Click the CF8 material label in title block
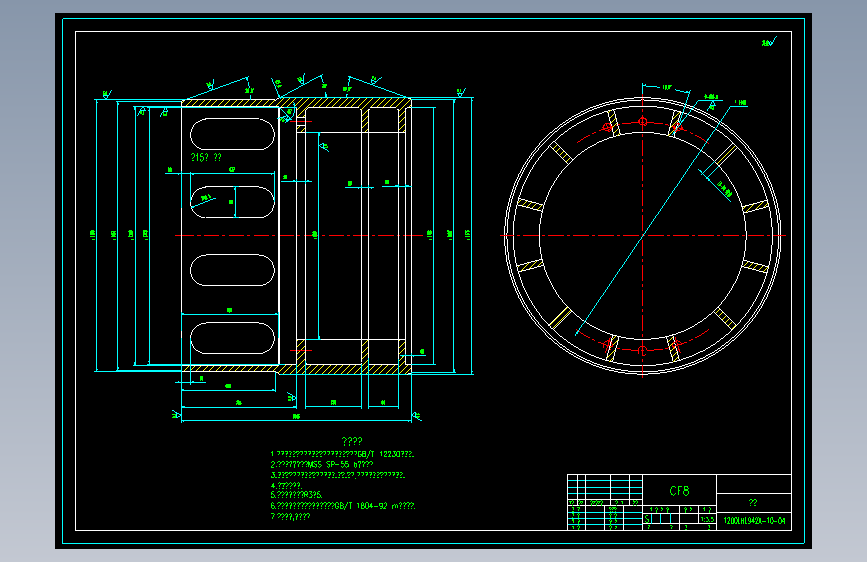Screen dimensions: 867x562 (x=679, y=491)
